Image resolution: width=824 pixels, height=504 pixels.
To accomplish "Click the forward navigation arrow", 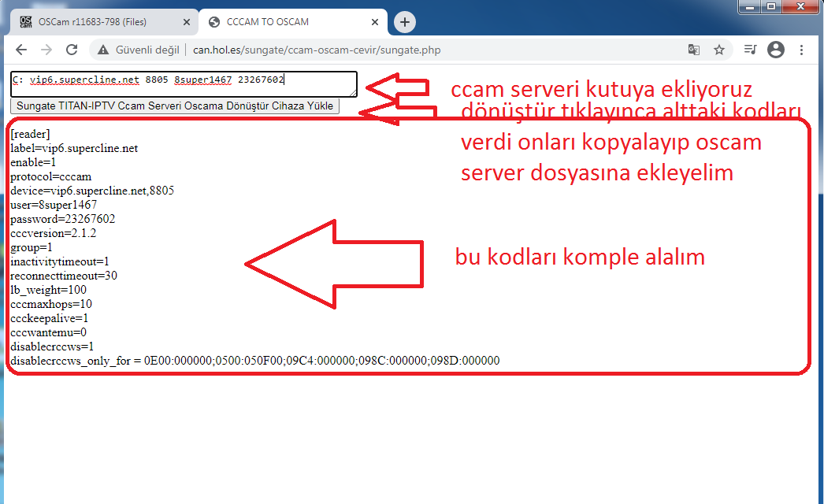I will [46, 50].
